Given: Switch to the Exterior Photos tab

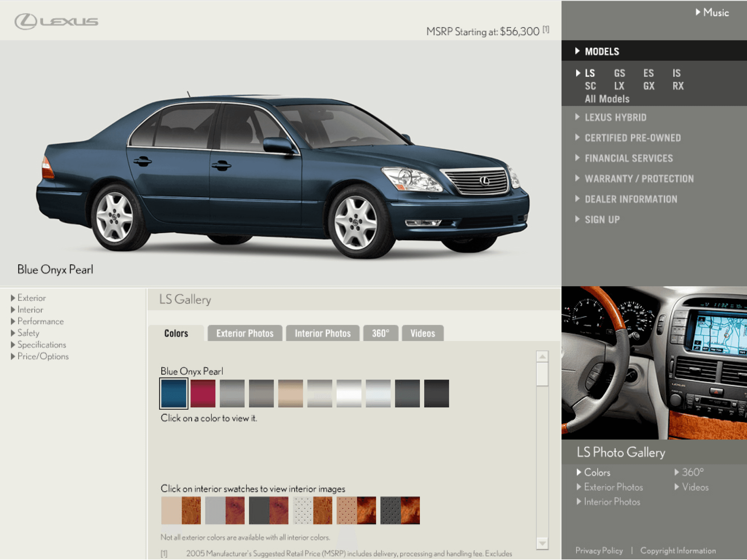Looking at the screenshot, I should point(245,334).
